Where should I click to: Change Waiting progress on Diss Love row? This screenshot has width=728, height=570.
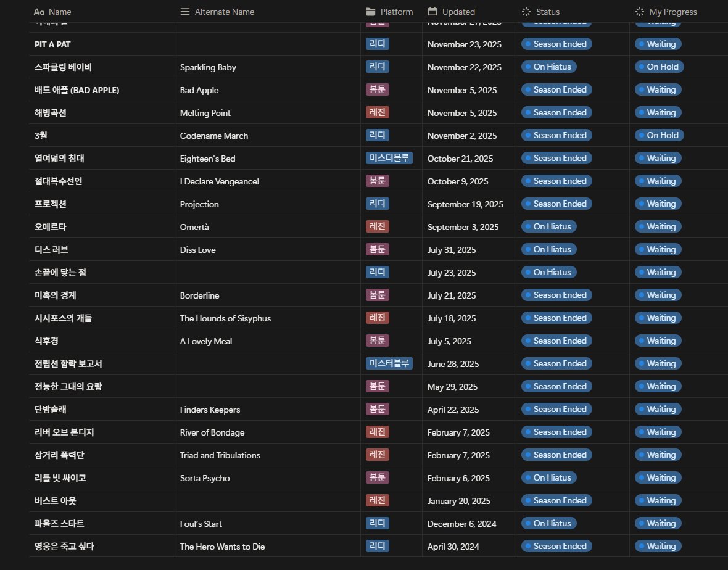(x=658, y=249)
